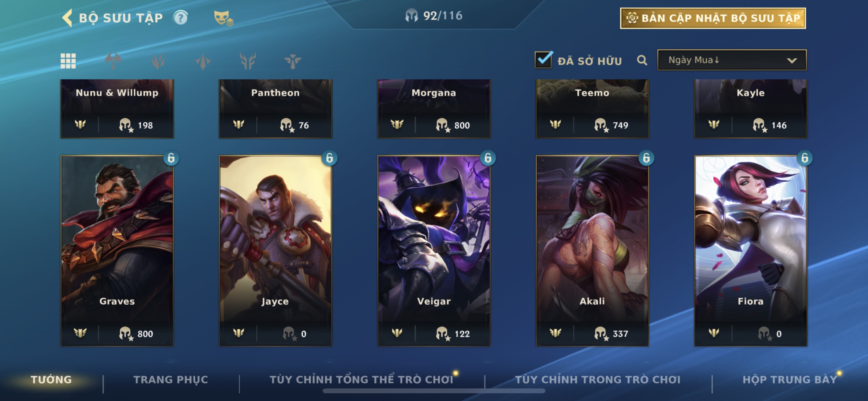Uncheck the Đã Sở Hữu checkbox

pos(543,60)
